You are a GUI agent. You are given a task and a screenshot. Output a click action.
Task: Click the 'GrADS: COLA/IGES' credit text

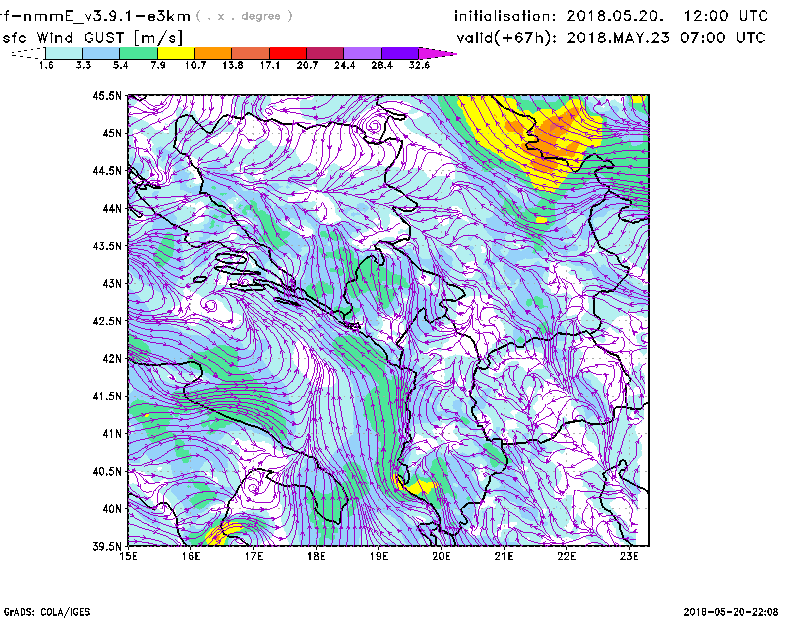[x=46, y=612]
